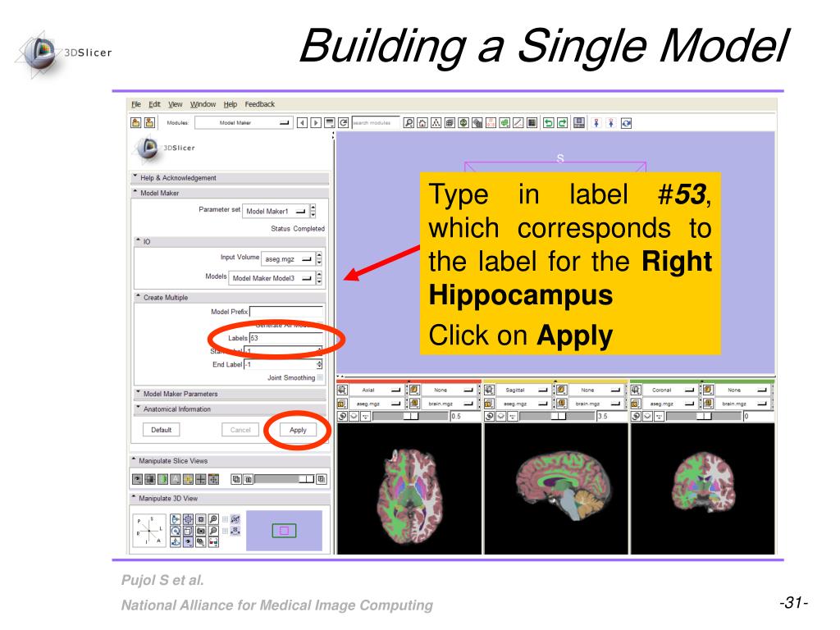Click the Default button
The height and width of the screenshot is (630, 840).
pos(161,430)
